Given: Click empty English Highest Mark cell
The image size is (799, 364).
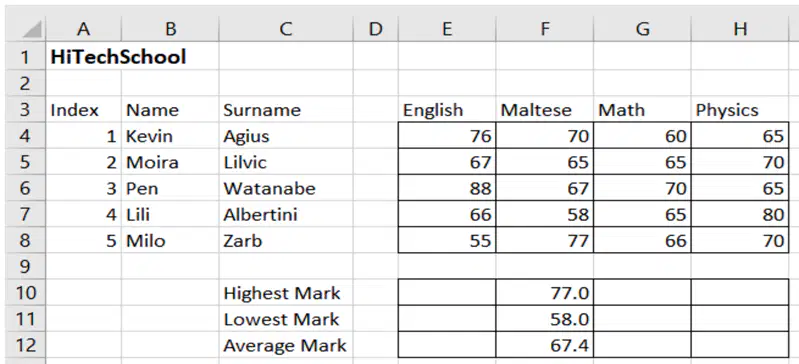Looking at the screenshot, I should tap(447, 293).
